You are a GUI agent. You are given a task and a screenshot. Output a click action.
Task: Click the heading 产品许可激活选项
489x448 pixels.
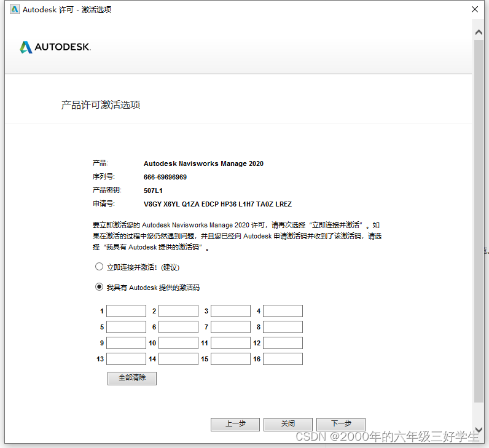point(100,105)
